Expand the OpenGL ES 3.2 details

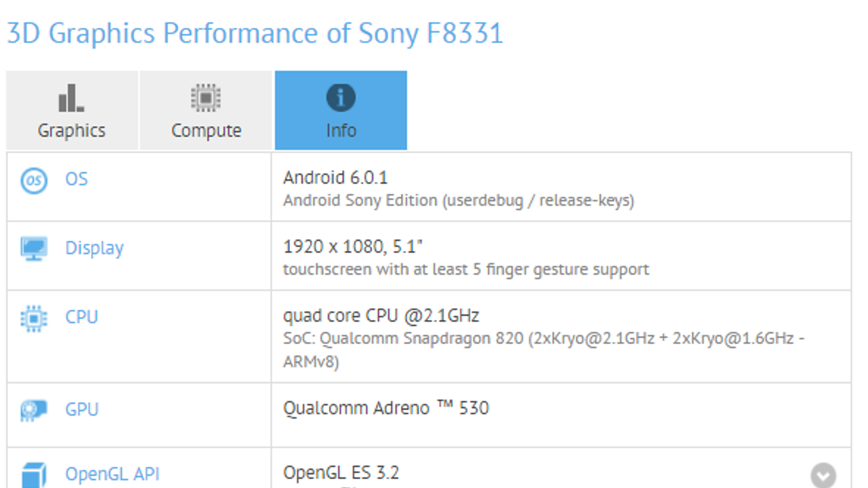pos(823,476)
